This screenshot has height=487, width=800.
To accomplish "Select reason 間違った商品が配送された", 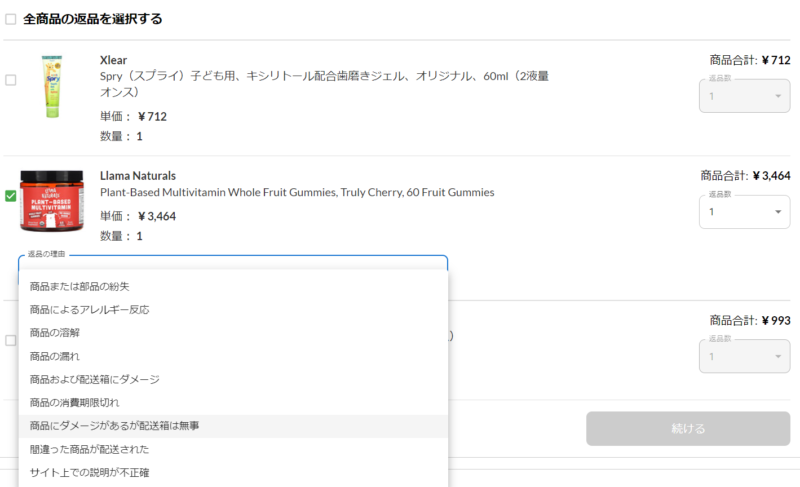I will click(233, 449).
